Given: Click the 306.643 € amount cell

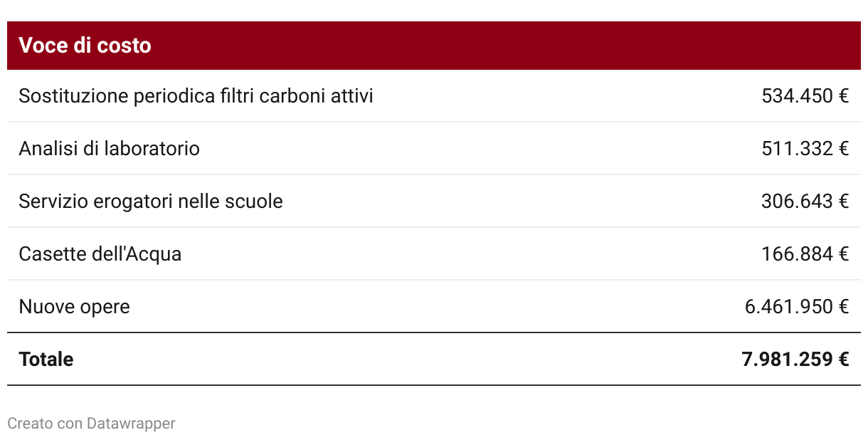Looking at the screenshot, I should (x=805, y=201).
